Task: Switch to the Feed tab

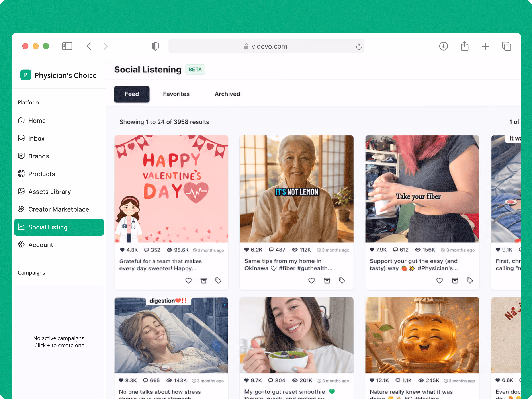Action: [132, 94]
